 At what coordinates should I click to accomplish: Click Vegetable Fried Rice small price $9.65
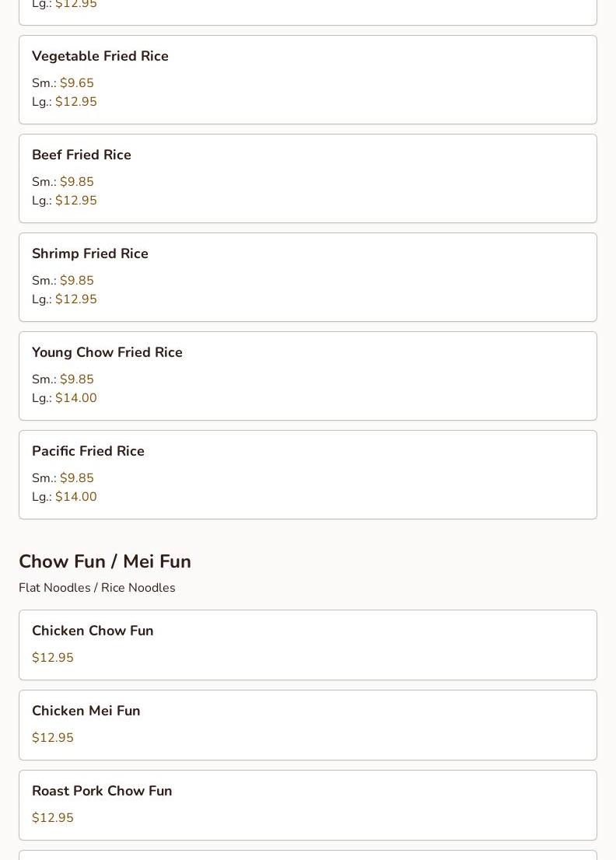[76, 83]
